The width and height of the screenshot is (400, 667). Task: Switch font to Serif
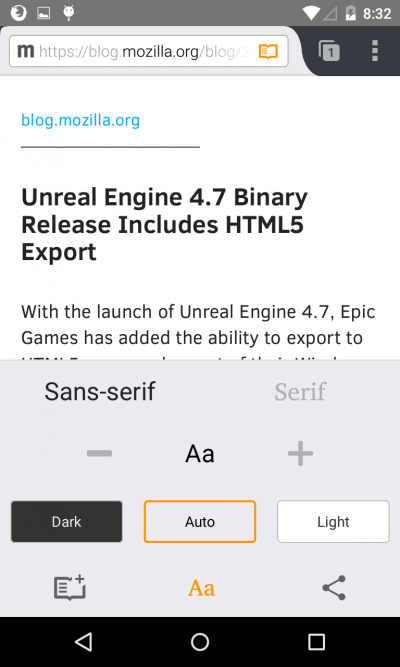(x=300, y=391)
